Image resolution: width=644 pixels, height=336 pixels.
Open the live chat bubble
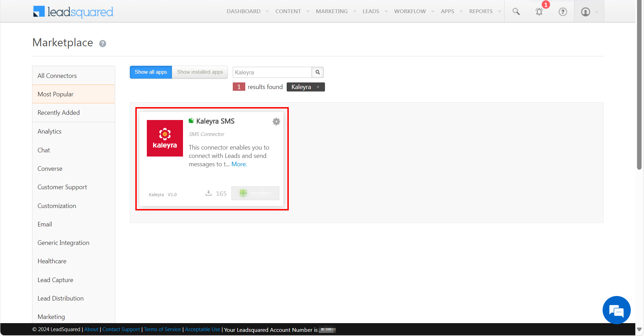[x=617, y=310]
